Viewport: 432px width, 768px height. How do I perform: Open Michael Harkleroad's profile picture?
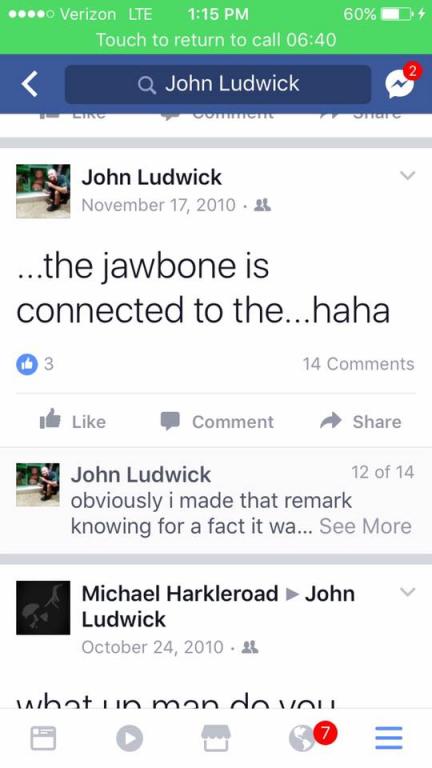[x=43, y=608]
